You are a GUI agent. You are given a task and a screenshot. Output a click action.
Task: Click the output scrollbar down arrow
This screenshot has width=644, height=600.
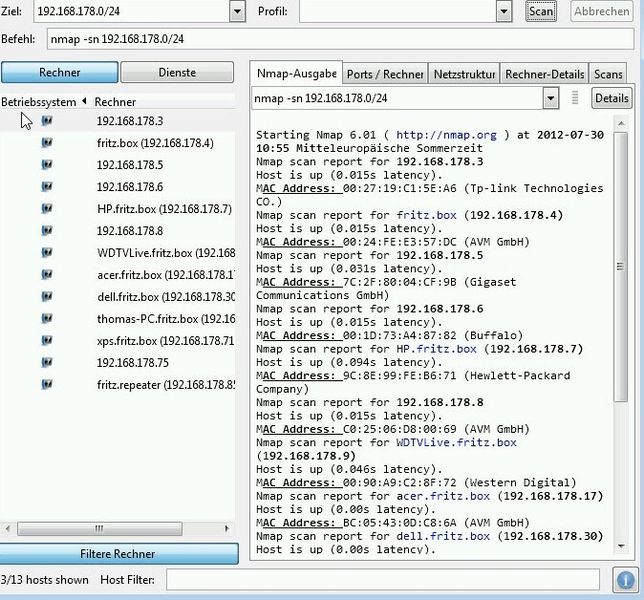(x=621, y=546)
